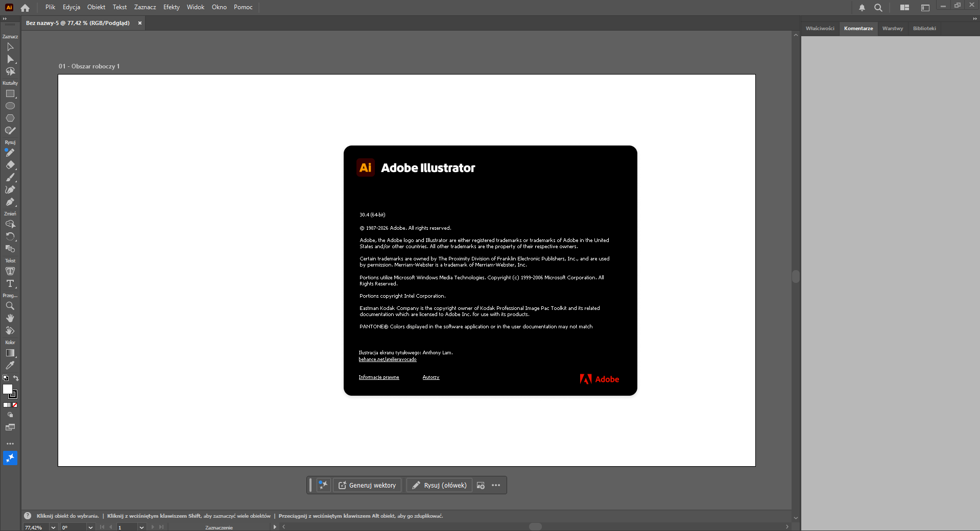Select the Polygon shape tool
Screen dimensions: 980x531
10,118
